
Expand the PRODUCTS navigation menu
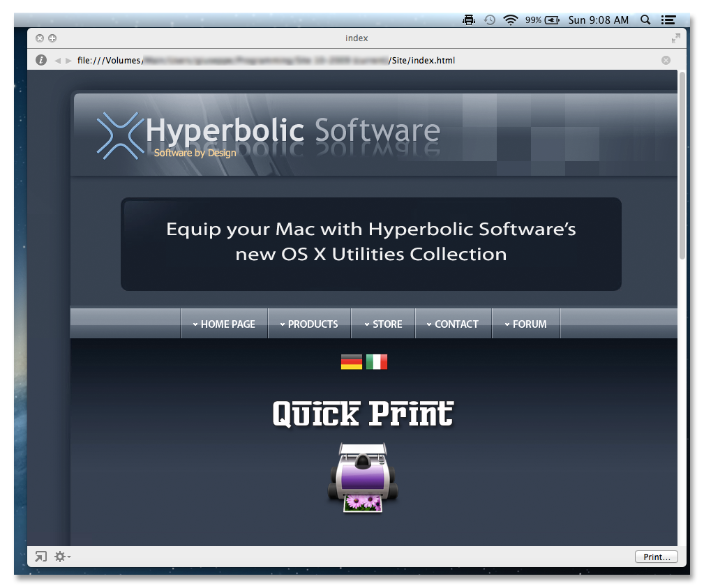point(309,324)
